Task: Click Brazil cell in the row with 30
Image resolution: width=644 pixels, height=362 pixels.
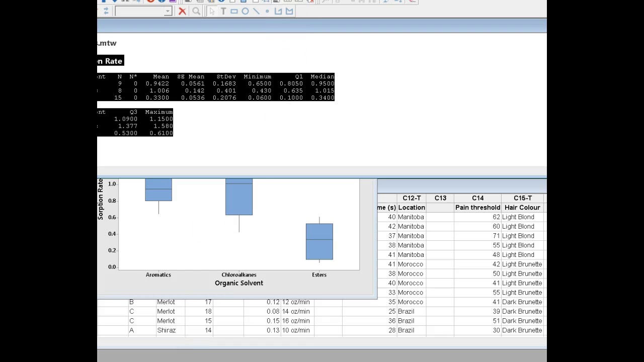Action: [x=412, y=330]
